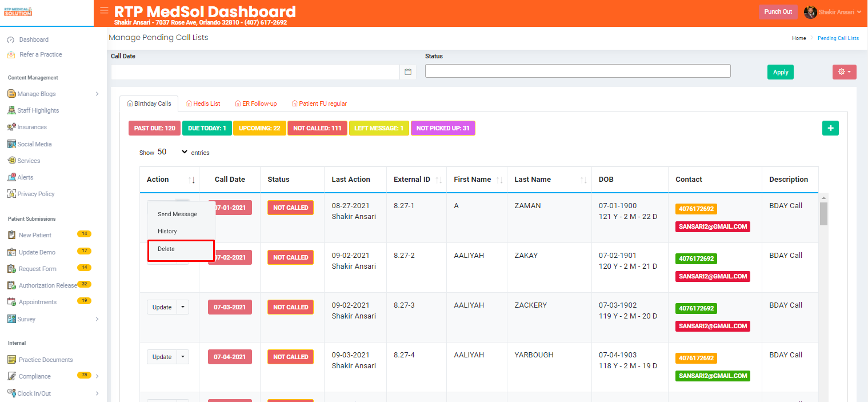
Task: Click the 07-03-2021 call date badge
Action: coord(230,307)
